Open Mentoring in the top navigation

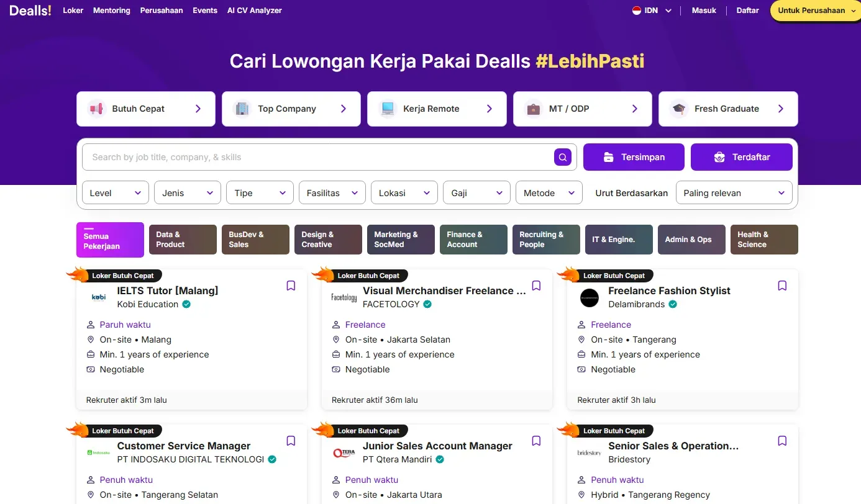coord(112,11)
